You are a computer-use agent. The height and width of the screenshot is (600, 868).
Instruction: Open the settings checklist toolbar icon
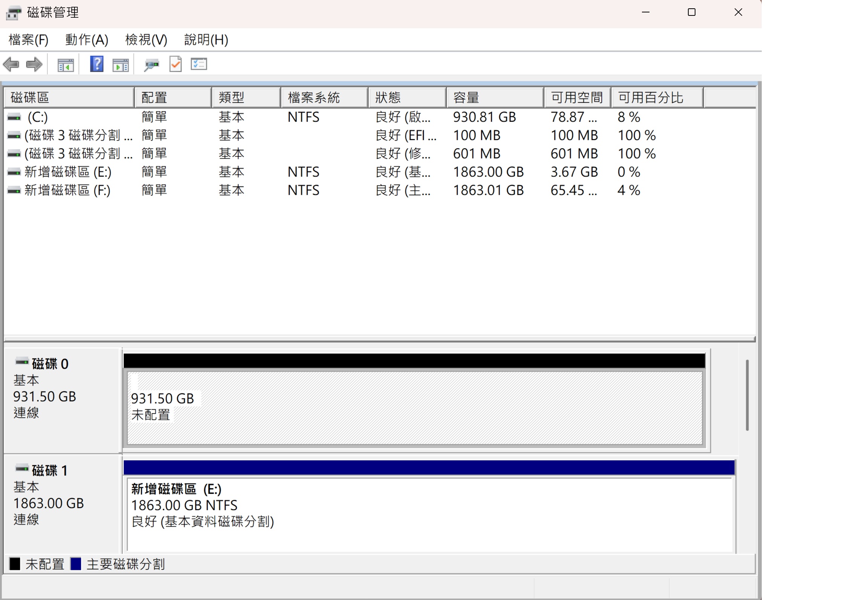tap(199, 64)
